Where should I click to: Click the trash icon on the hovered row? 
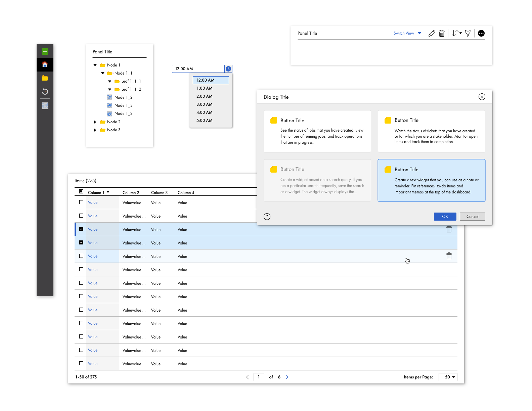pyautogui.click(x=449, y=256)
